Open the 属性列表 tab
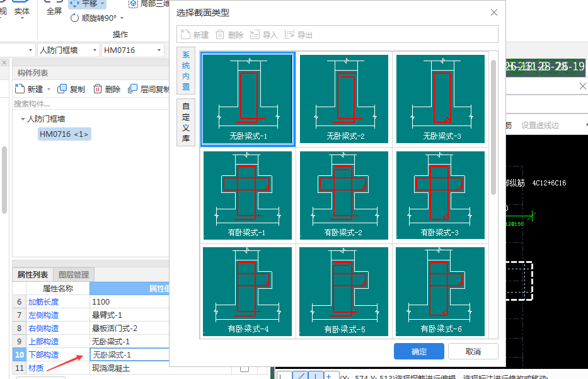 click(x=33, y=275)
